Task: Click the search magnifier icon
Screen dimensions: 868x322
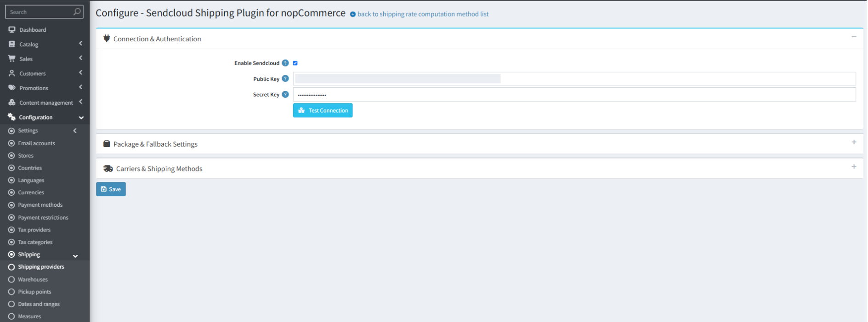Action: [x=77, y=12]
